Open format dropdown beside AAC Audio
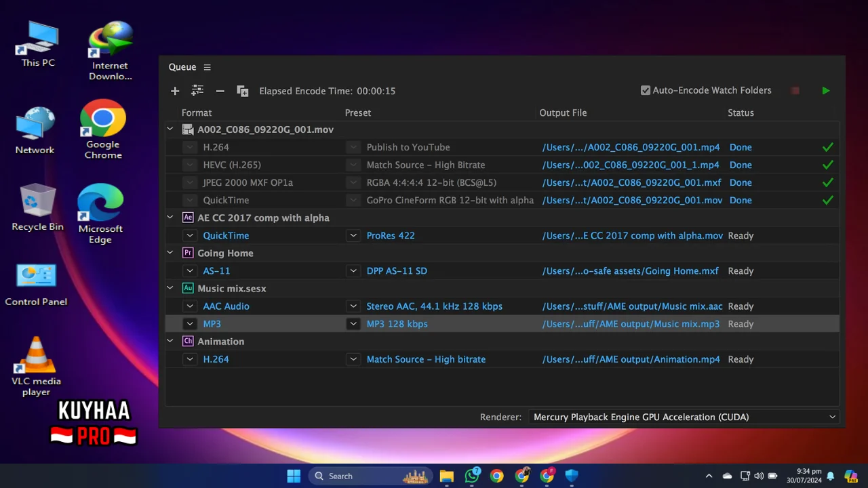 (190, 306)
